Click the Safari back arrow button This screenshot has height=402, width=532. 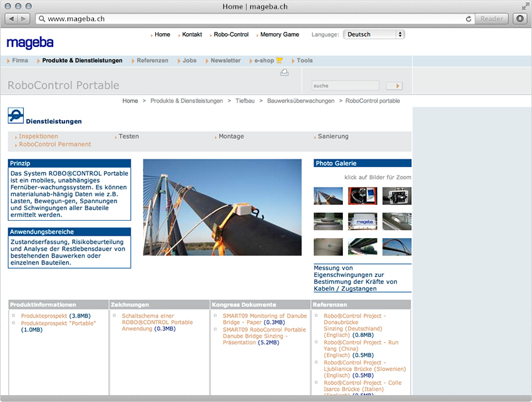(11, 19)
